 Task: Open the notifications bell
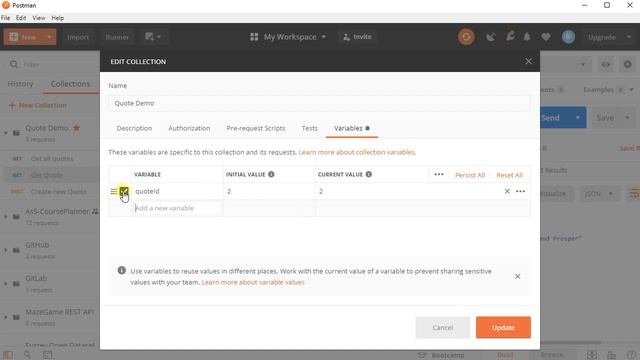tap(527, 37)
